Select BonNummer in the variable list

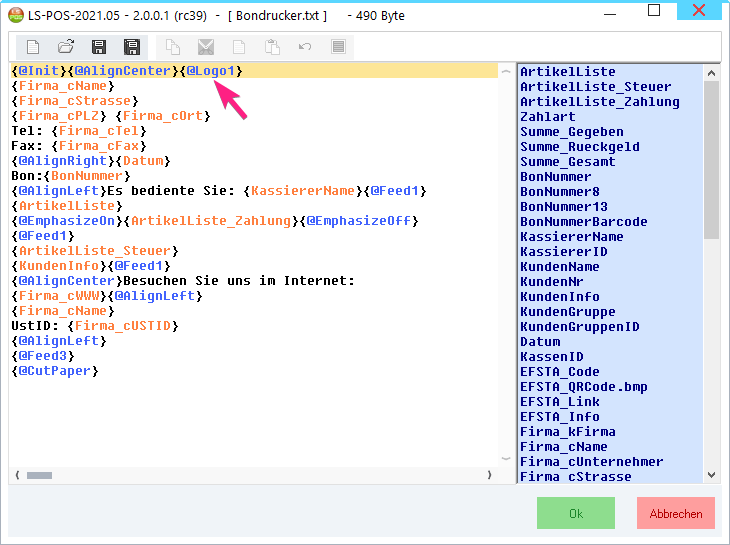556,176
